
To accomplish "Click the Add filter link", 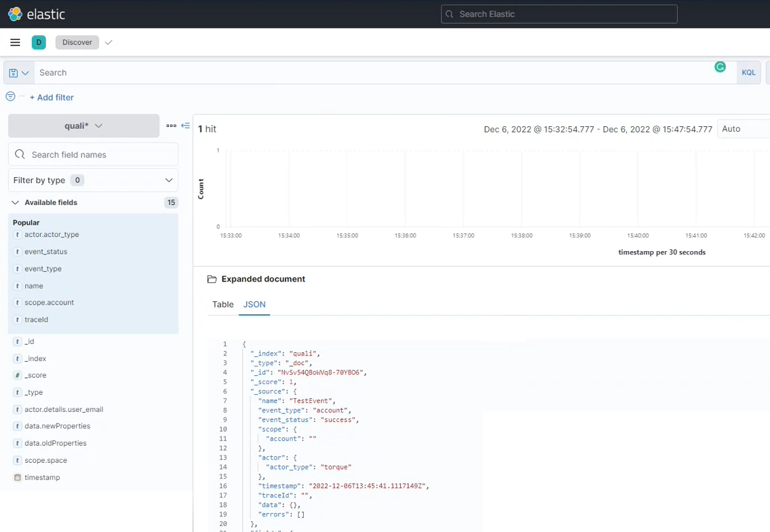I will (52, 97).
